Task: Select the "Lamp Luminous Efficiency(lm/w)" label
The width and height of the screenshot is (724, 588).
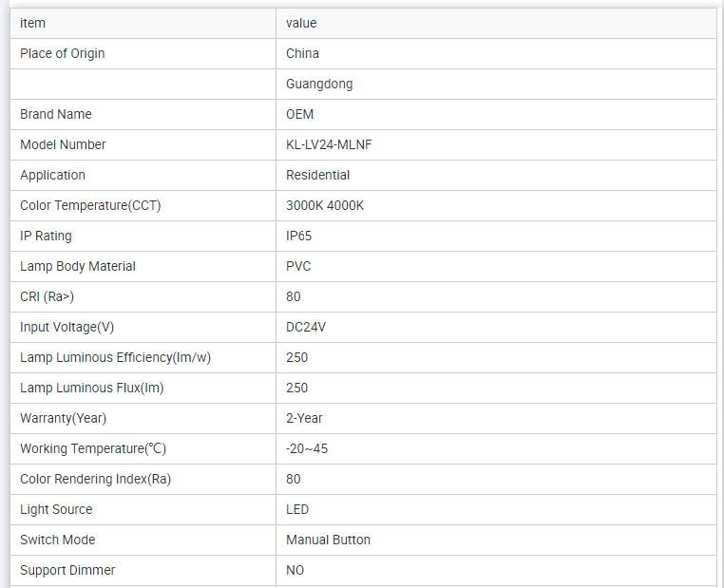Action: (115, 357)
